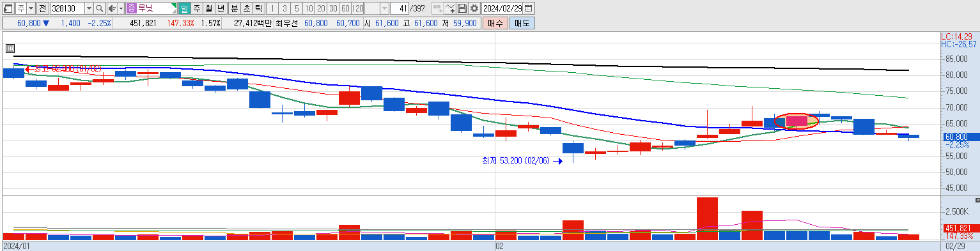Choose the 60 interval button
The image size is (980, 251).
pos(345,8)
